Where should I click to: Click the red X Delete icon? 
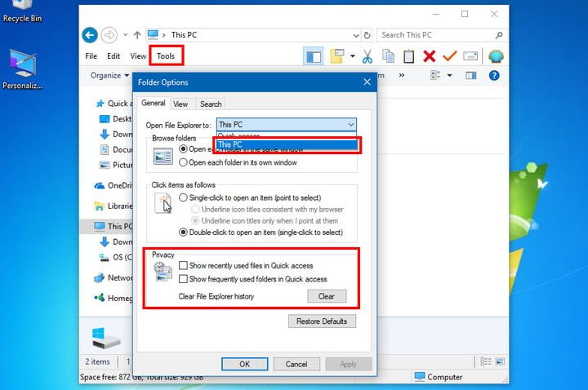pos(429,56)
